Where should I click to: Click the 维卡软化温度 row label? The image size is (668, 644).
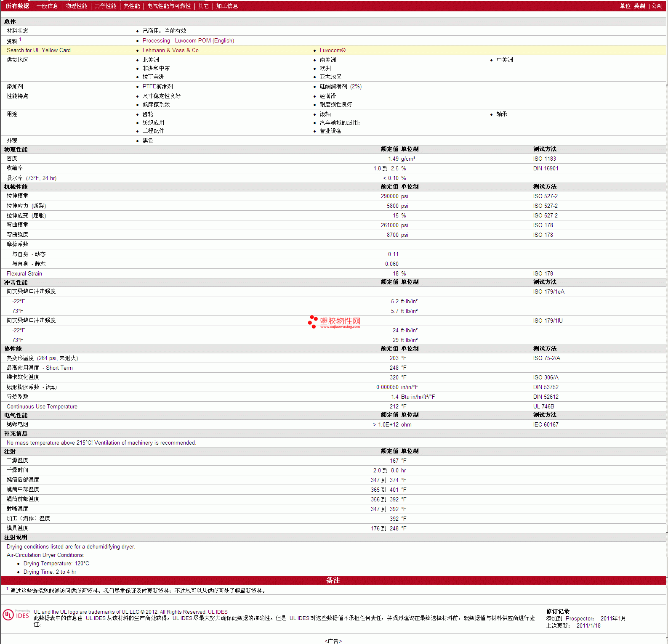click(x=23, y=377)
